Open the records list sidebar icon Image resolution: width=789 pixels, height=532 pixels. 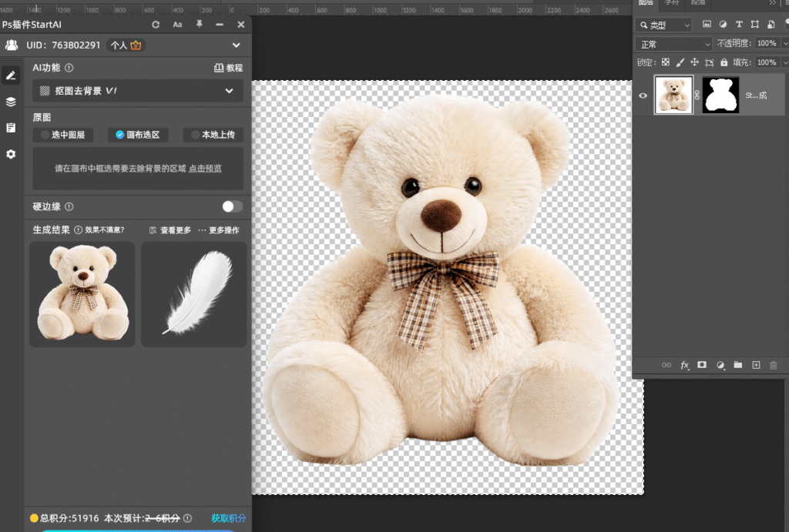[x=11, y=128]
